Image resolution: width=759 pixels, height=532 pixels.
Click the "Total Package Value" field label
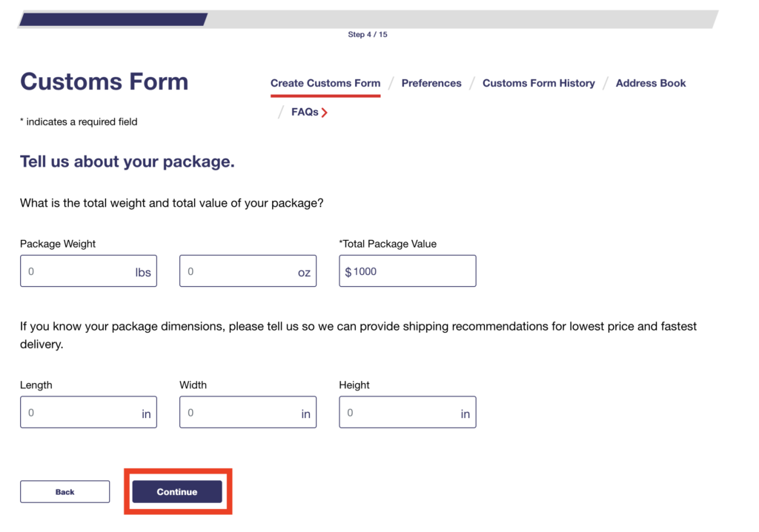tap(389, 244)
